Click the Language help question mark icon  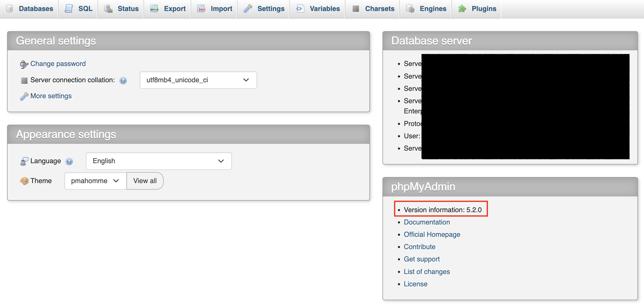point(69,161)
